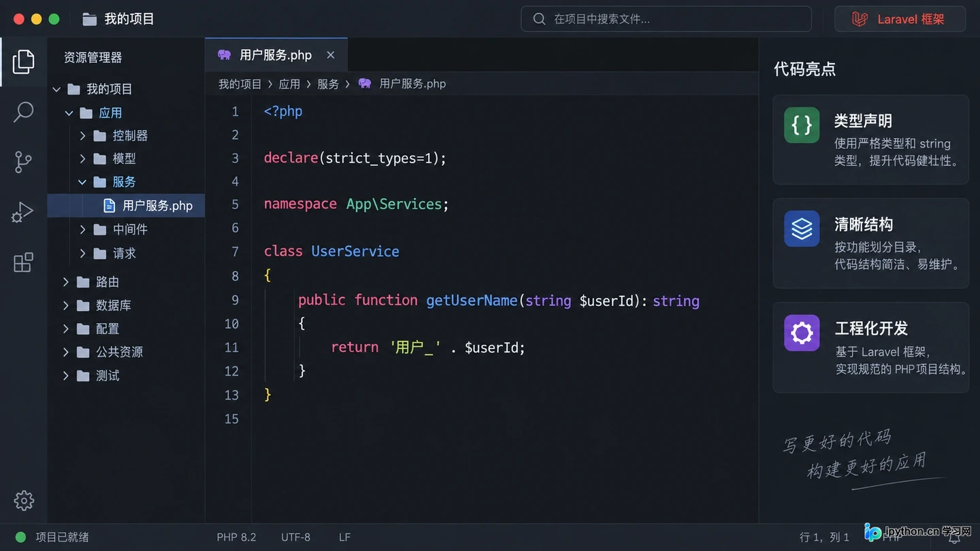Click 我的项目 in the breadcrumb path
The image size is (980, 551).
click(240, 84)
